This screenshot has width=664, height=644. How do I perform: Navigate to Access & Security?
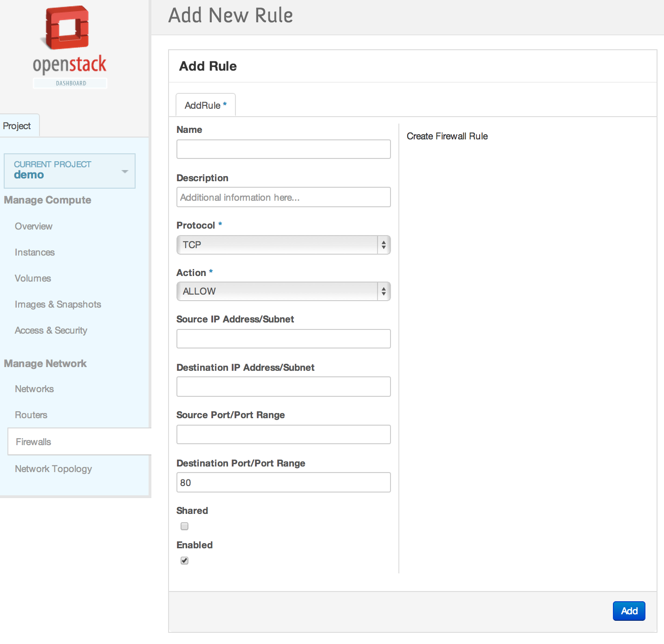click(x=51, y=330)
